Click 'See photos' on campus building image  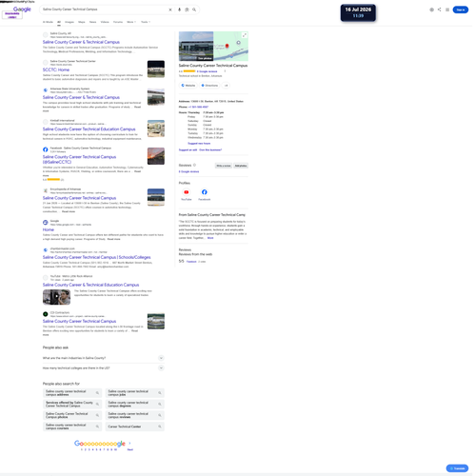point(205,58)
